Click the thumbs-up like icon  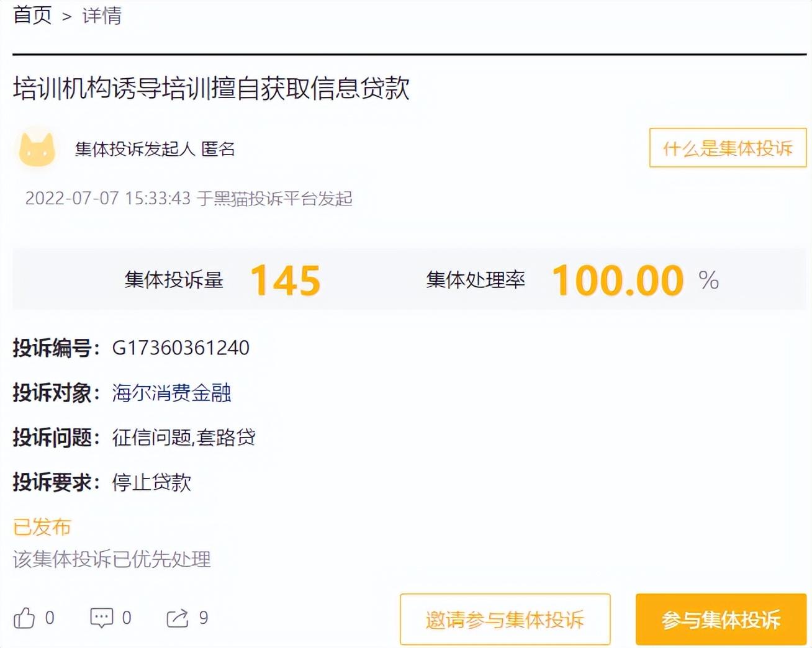24,618
